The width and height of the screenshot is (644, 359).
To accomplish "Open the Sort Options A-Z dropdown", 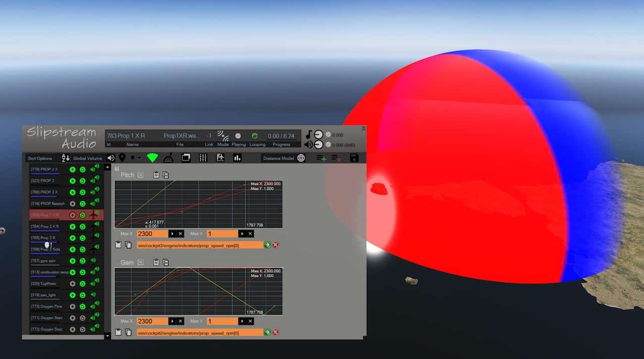I will coord(65,158).
